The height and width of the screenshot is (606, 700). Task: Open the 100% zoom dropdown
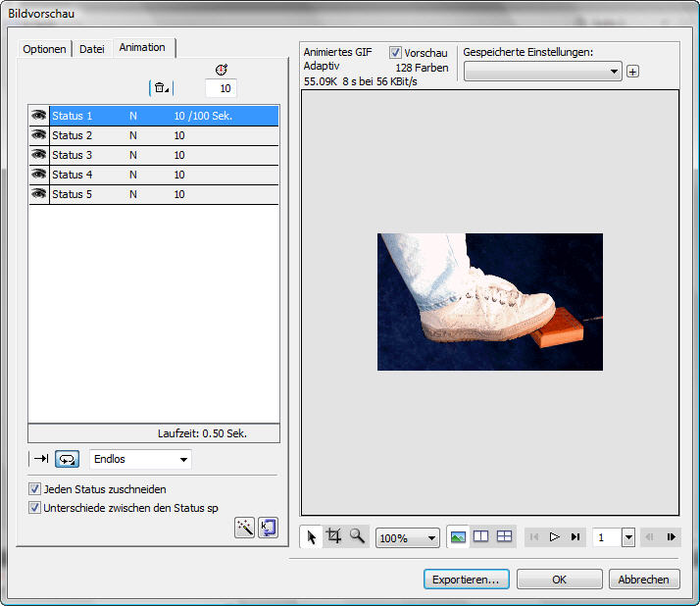tap(408, 537)
